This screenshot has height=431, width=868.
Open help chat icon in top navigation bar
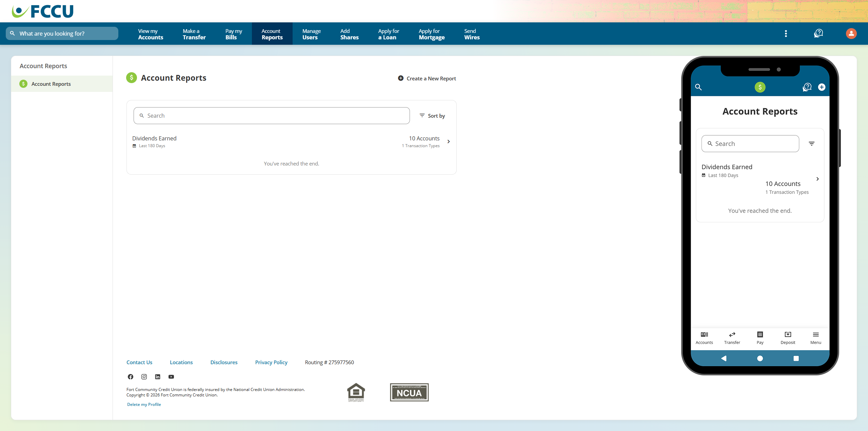click(818, 34)
